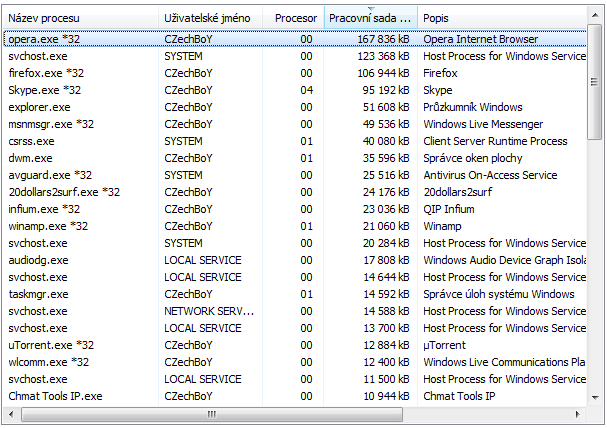The height and width of the screenshot is (428, 607).
Task: Sort by Uživatelské jméno column header
Action: (211, 18)
